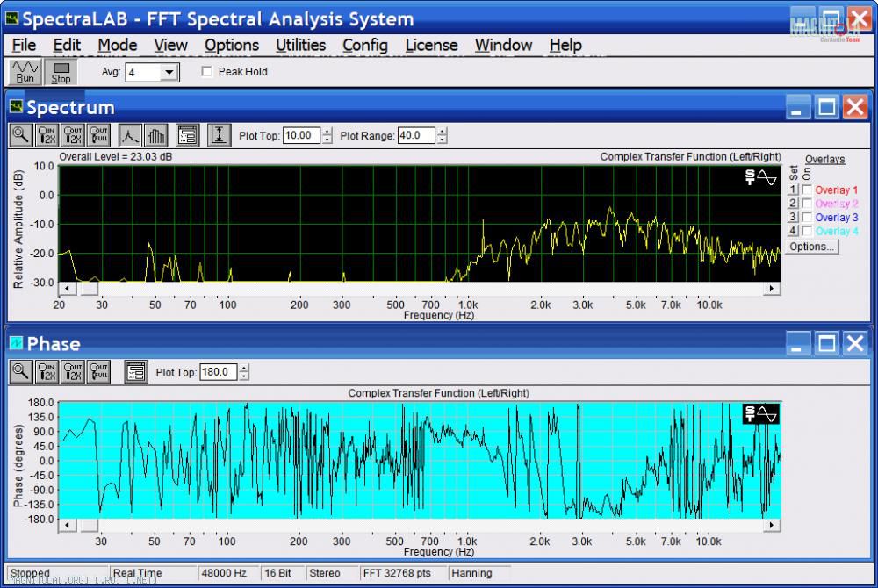878x588 pixels.
Task: Open the Utilities menu
Action: coord(300,45)
